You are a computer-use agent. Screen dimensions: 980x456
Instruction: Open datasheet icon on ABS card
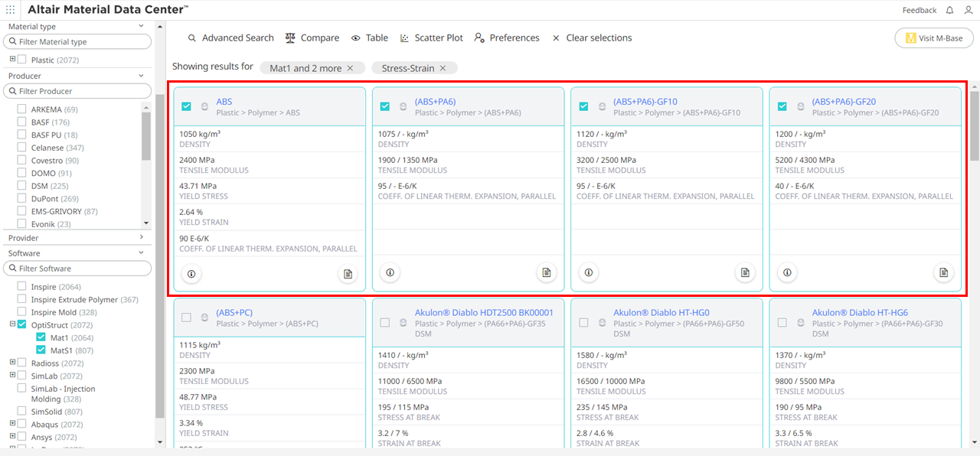coord(348,273)
